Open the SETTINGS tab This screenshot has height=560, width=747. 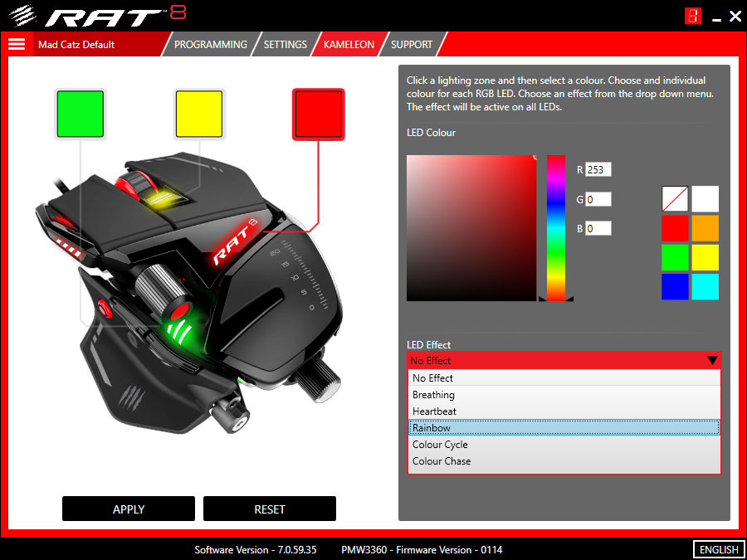coord(285,45)
